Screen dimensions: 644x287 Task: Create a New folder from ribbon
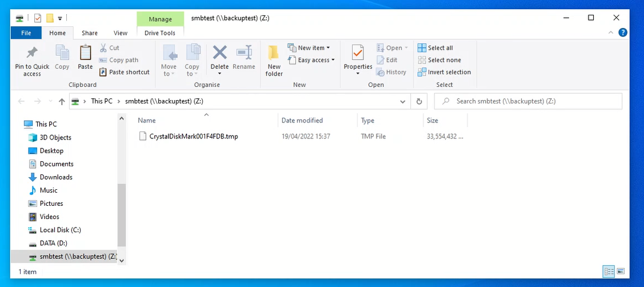(274, 61)
